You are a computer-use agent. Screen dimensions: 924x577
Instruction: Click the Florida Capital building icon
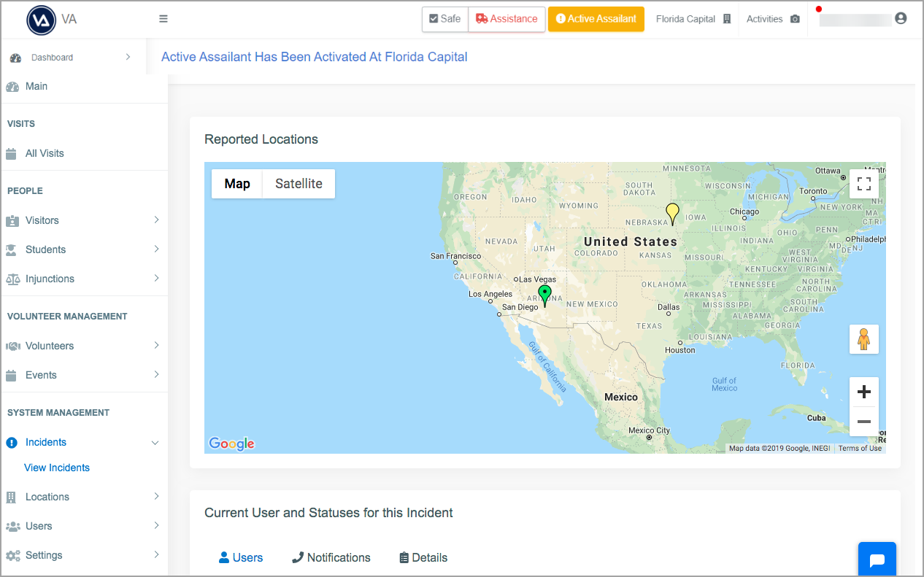[x=727, y=19]
